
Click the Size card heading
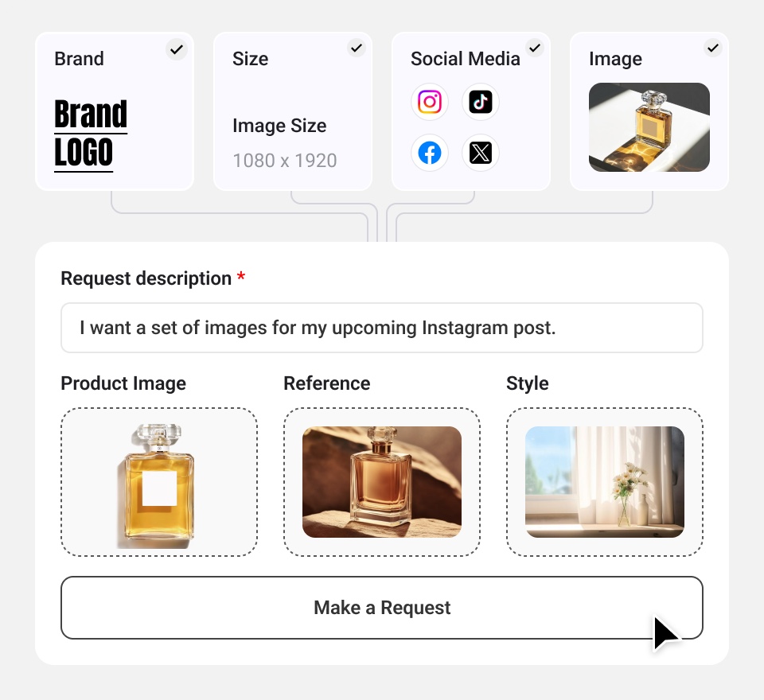[250, 59]
